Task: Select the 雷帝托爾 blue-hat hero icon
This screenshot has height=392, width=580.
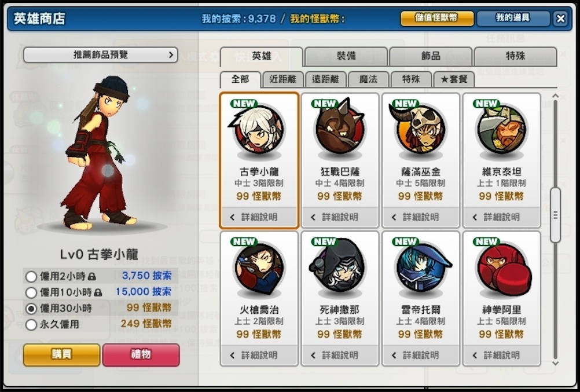Action: 421,268
